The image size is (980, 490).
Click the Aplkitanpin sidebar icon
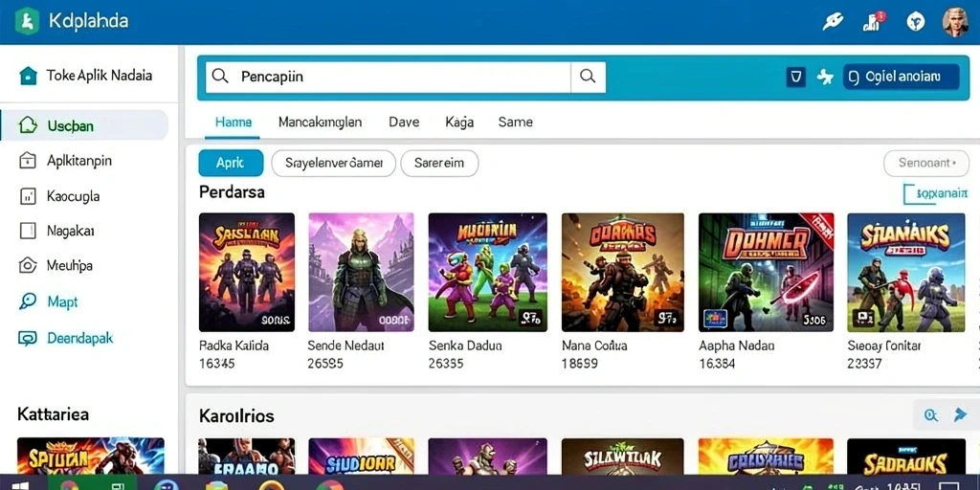pyautogui.click(x=28, y=161)
